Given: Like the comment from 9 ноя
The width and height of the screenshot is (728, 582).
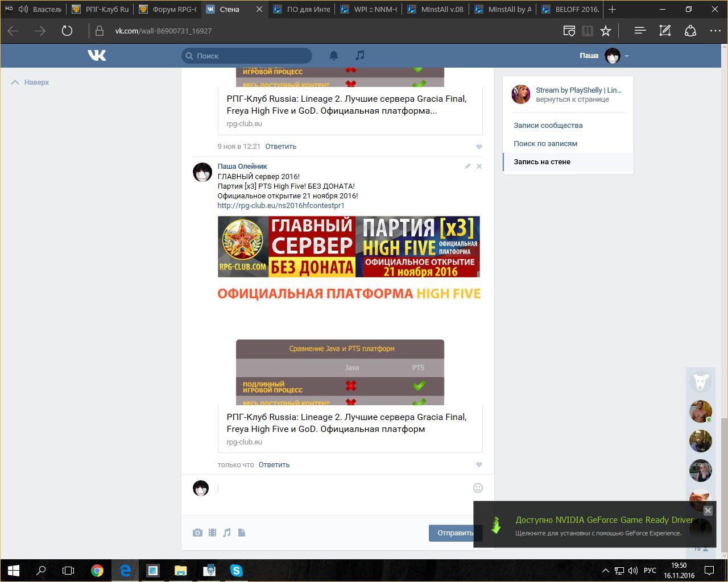Looking at the screenshot, I should [479, 147].
